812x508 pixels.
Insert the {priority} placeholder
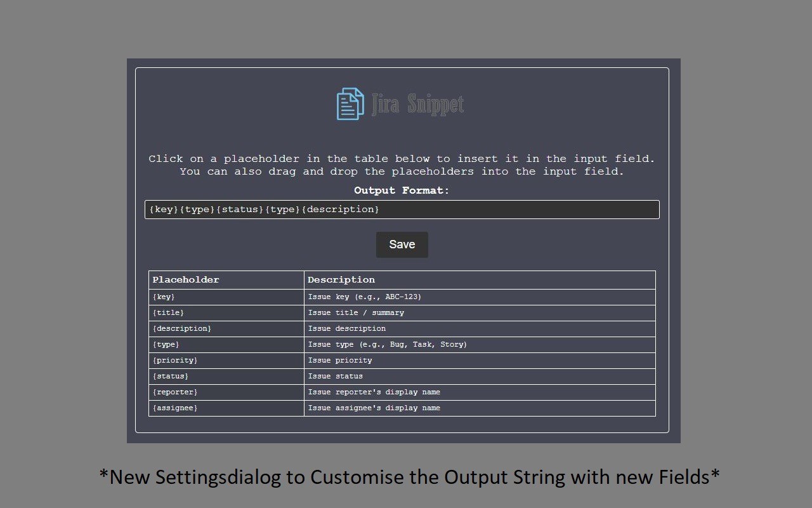pos(226,361)
